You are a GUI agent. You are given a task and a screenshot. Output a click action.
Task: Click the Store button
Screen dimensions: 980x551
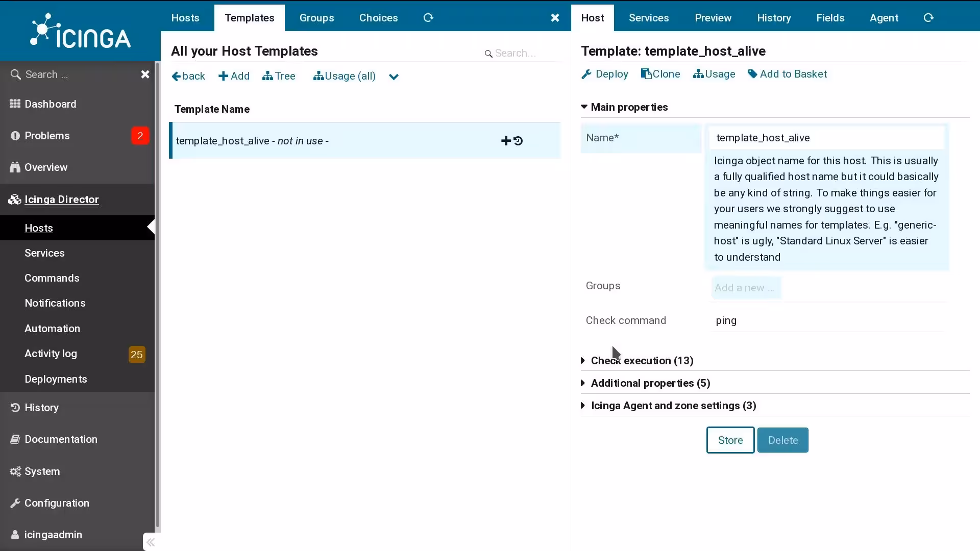(x=730, y=440)
